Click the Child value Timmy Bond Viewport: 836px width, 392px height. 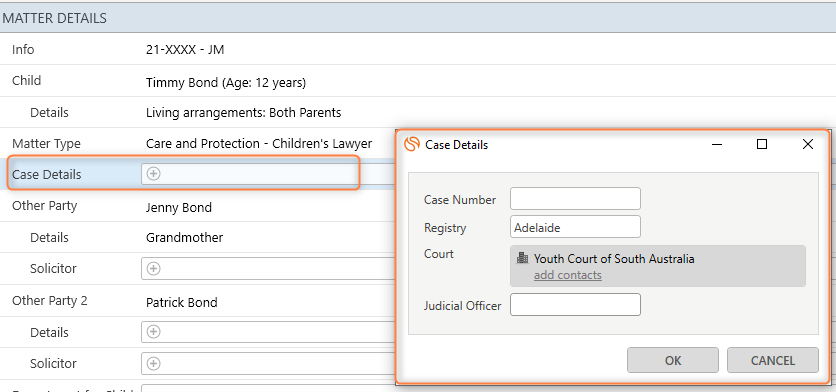[226, 83]
